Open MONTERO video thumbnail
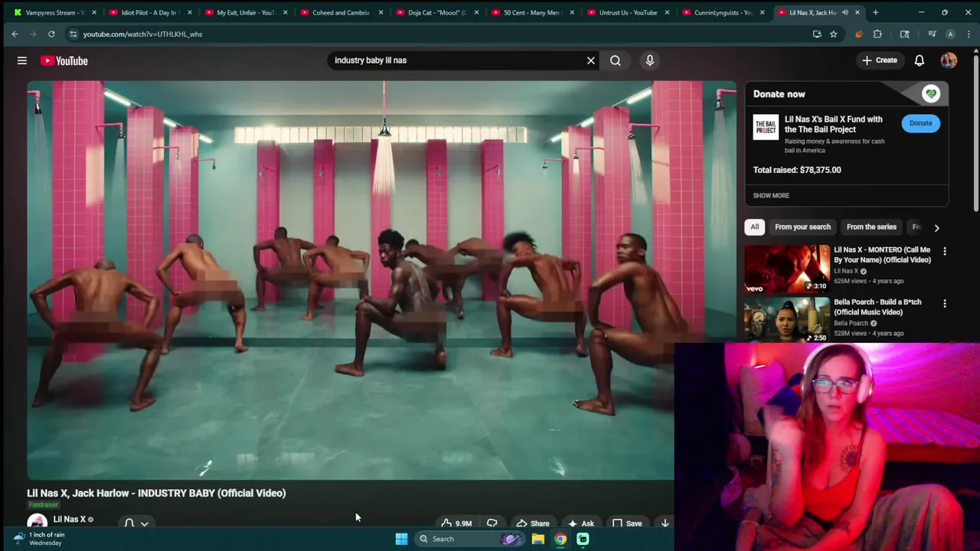Viewport: 980px width, 551px height. pos(787,269)
